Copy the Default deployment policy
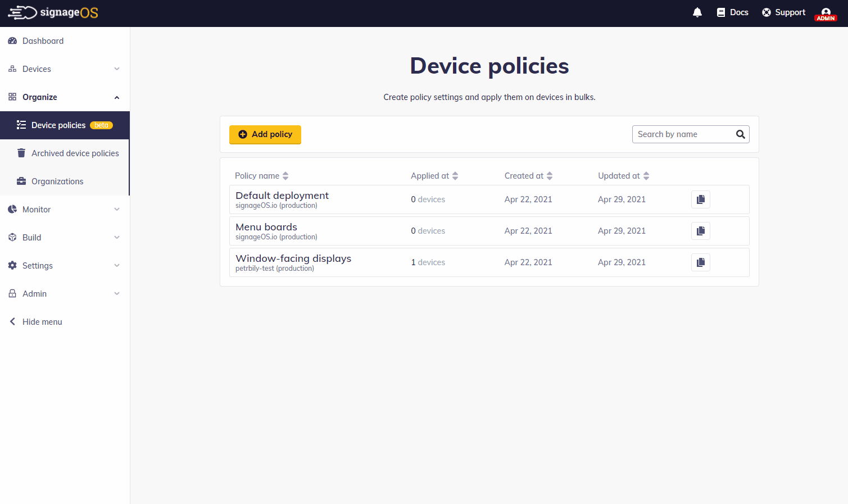The height and width of the screenshot is (504, 848). pyautogui.click(x=700, y=199)
